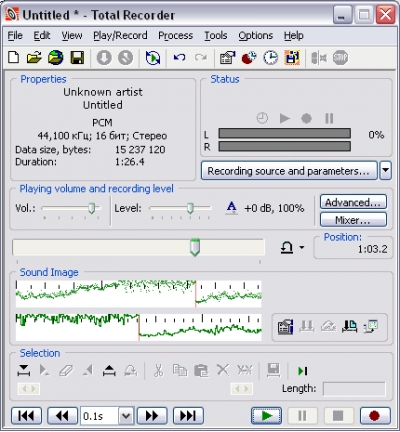This screenshot has width=400, height=432.
Task: Click the X delete icon in Selection
Action: click(x=223, y=370)
